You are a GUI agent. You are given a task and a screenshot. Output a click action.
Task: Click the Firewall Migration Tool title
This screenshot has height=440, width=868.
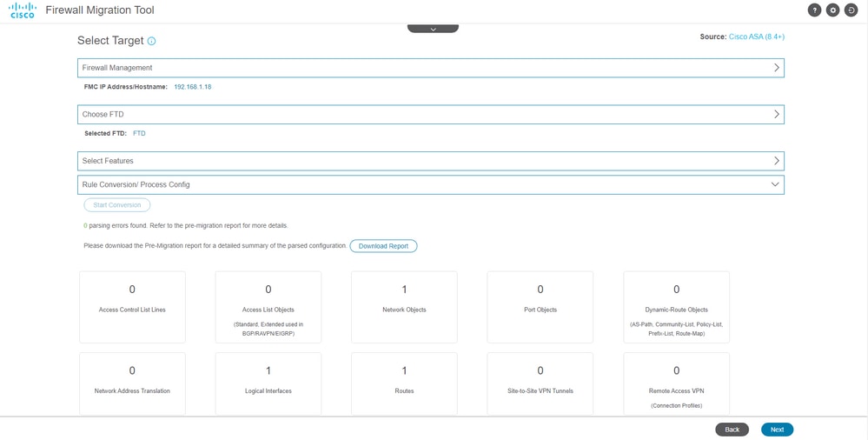[x=100, y=10]
